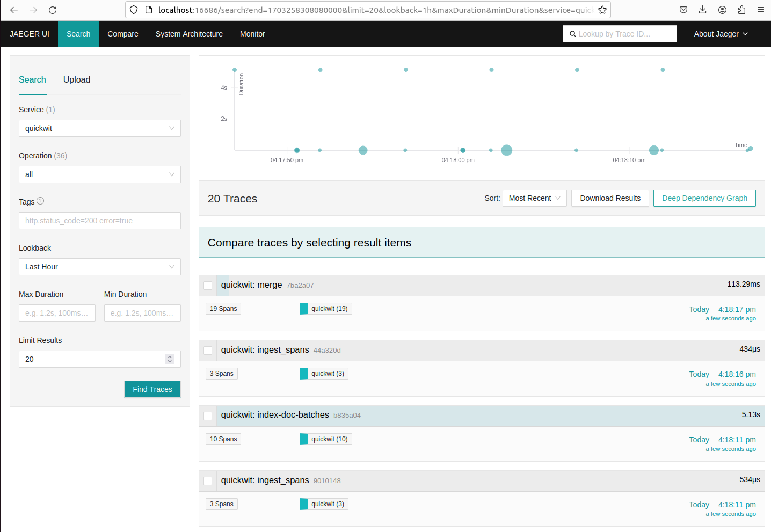The image size is (771, 532).
Task: Focus the Lookup by Trace ID box
Action: [x=620, y=34]
